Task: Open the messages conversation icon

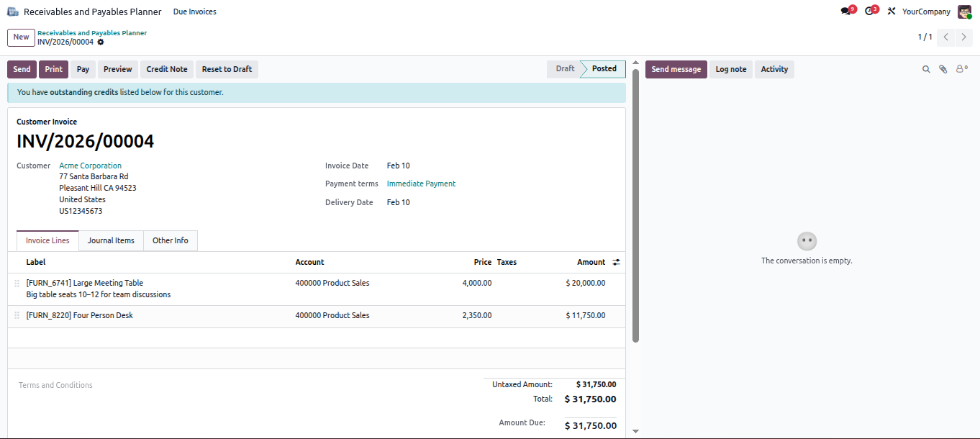Action: (846, 12)
